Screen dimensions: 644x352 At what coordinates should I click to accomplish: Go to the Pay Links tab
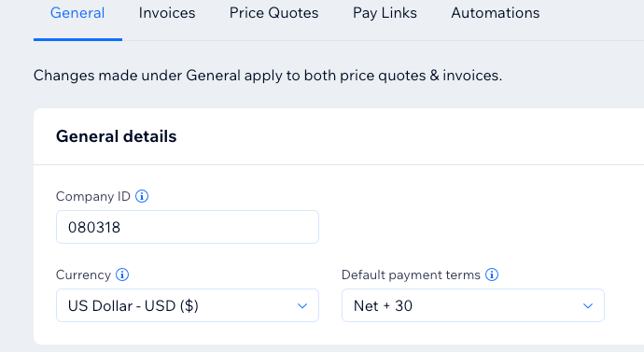(x=385, y=13)
